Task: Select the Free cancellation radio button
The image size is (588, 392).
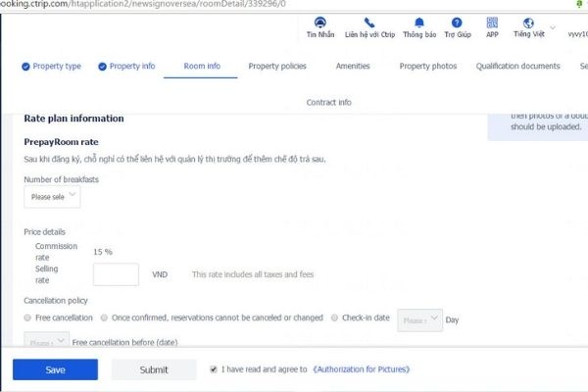Action: point(27,318)
